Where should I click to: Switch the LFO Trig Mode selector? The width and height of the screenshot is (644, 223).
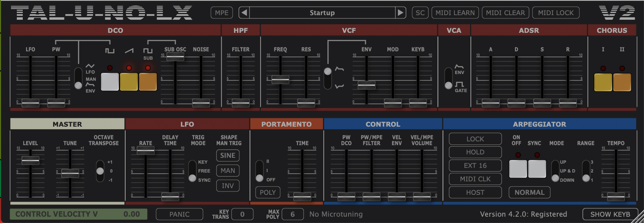[x=192, y=171]
